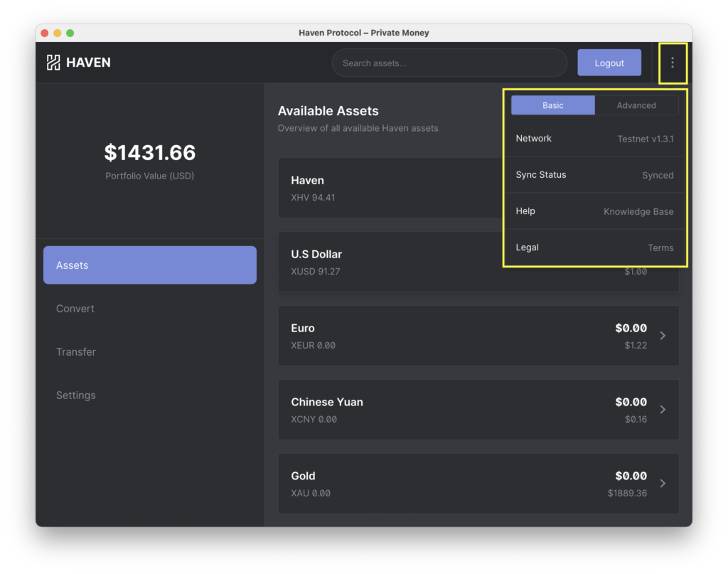Click the XCNY 0.00 balance text
Viewport: 728px width, 574px height.
pos(314,420)
